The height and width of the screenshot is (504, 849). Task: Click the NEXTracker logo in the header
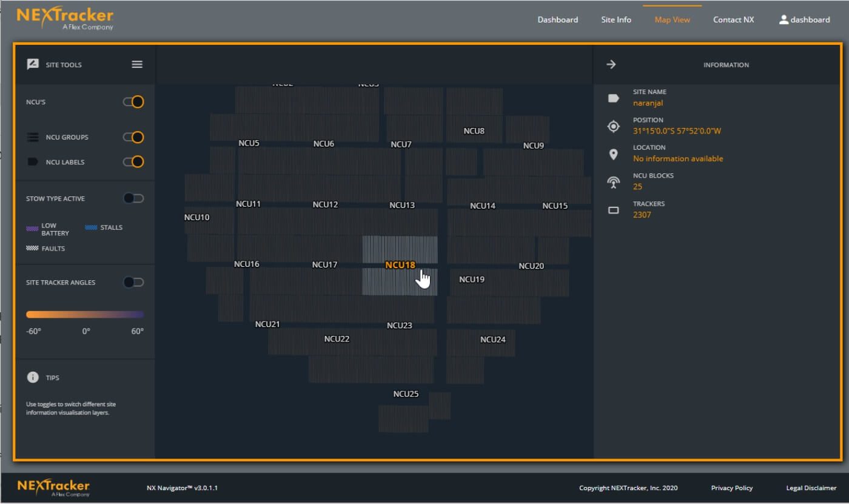pos(65,18)
